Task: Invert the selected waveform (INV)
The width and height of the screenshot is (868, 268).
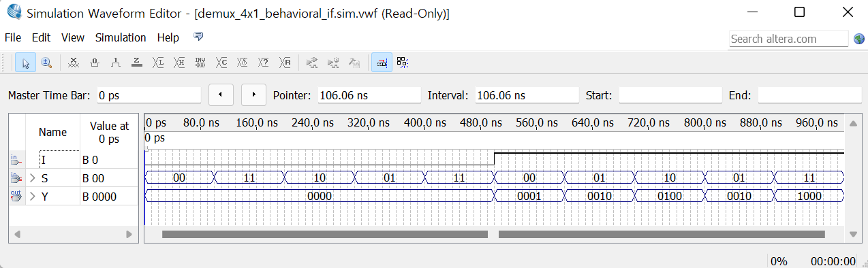Action: (x=200, y=63)
